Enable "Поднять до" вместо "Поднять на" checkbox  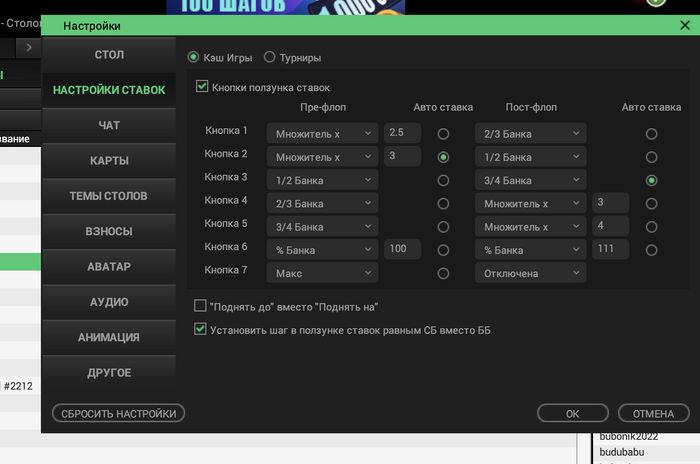[x=200, y=306]
